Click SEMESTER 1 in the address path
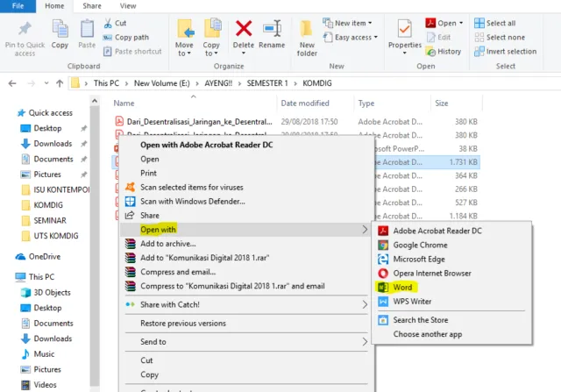The width and height of the screenshot is (561, 392). (267, 83)
